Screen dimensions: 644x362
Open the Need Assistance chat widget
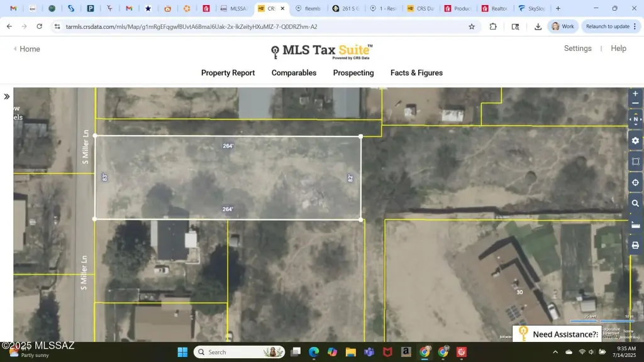coord(556,334)
